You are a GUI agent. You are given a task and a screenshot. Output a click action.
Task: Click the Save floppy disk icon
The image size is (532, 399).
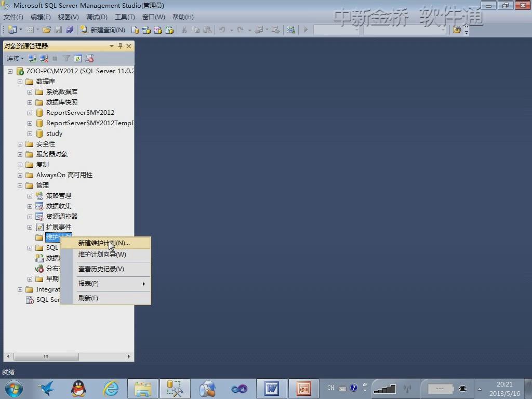58,30
